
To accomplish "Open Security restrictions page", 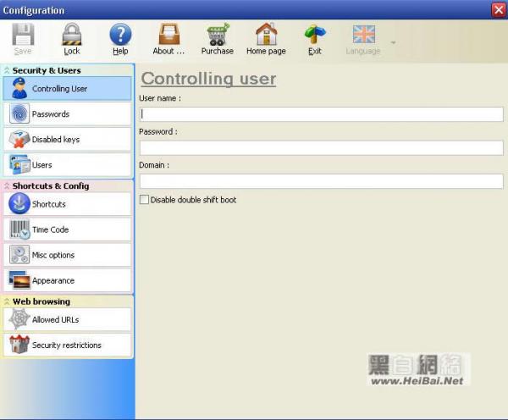I will point(68,345).
